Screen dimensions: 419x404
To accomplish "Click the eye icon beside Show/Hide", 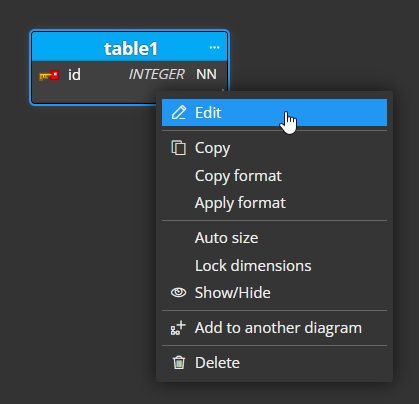I will click(x=179, y=292).
